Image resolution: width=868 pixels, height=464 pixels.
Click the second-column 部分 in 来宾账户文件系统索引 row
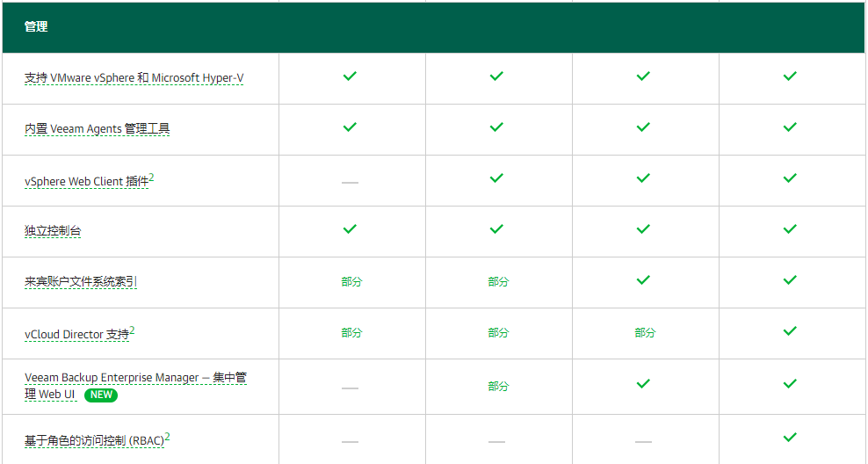(x=498, y=282)
